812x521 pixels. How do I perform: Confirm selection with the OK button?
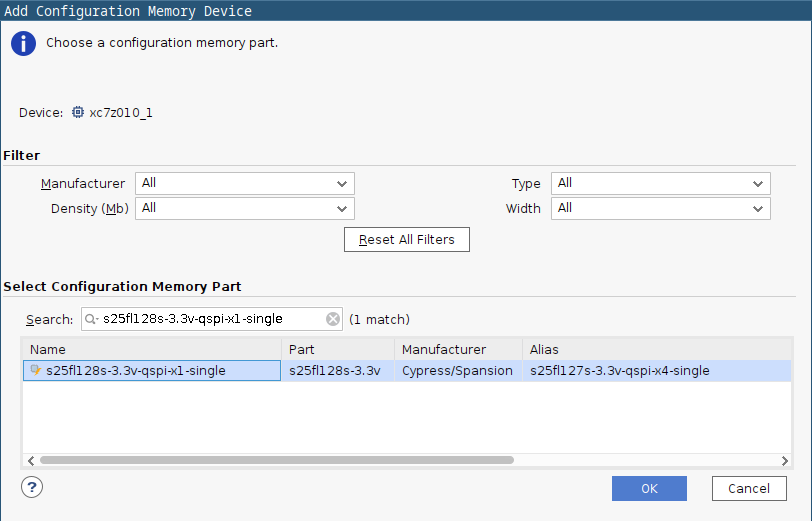click(x=649, y=488)
